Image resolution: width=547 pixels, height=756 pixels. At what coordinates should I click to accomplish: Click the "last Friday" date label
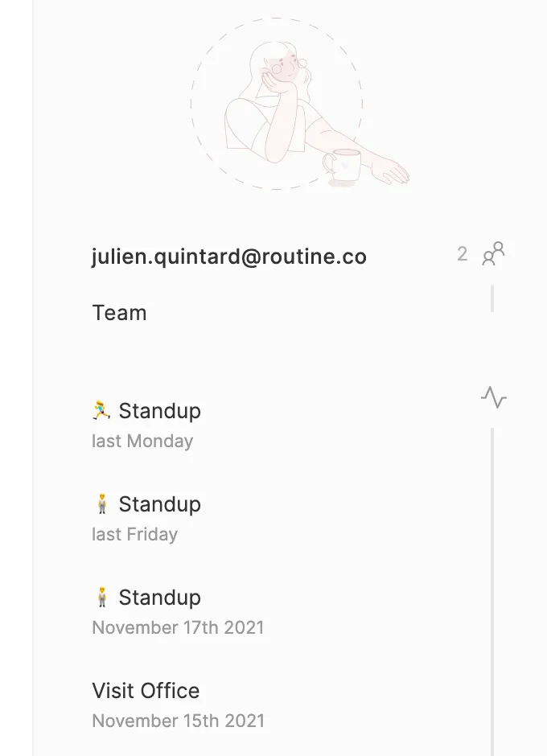click(x=135, y=534)
